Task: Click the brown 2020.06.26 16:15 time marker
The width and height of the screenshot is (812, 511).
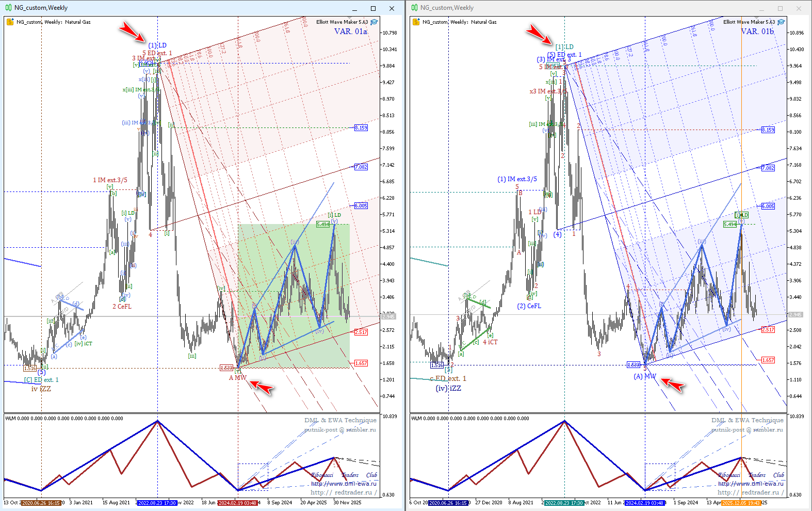Action: tap(41, 503)
